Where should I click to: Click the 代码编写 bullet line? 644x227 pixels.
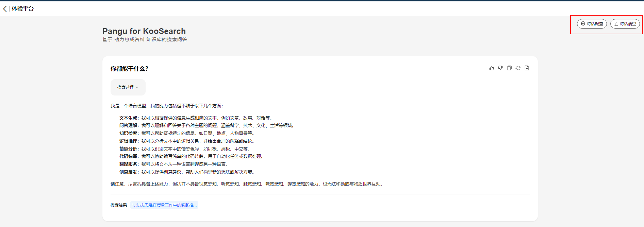coord(192,156)
